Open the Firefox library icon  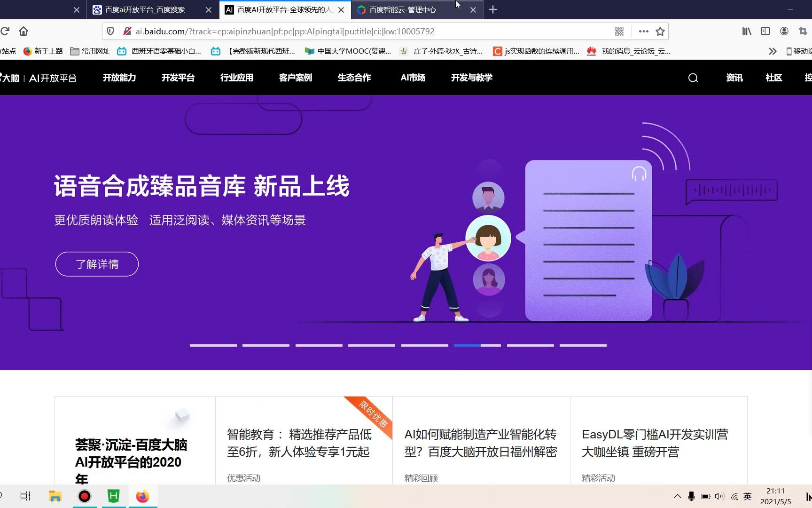[747, 31]
